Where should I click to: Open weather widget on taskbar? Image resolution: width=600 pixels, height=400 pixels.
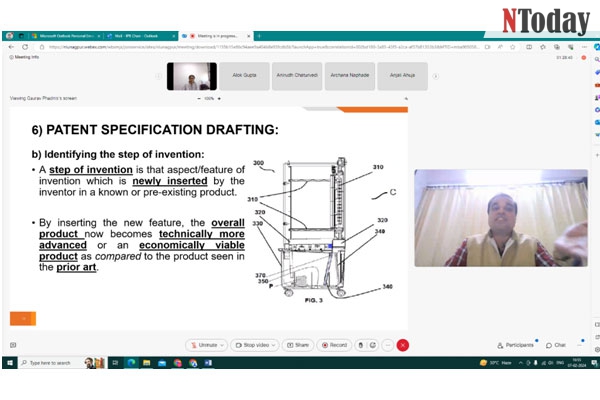pyautogui.click(x=496, y=362)
